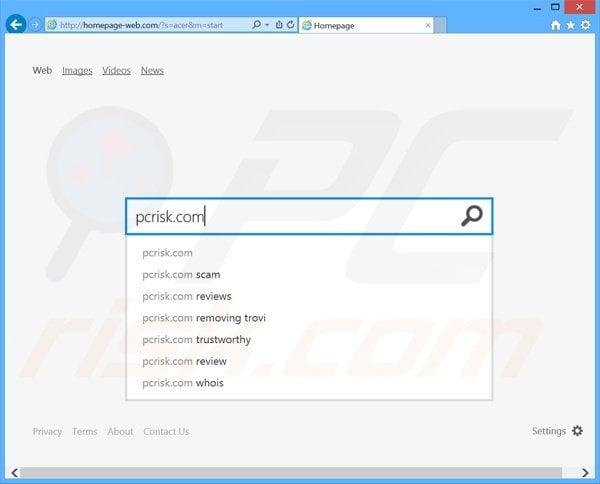Click the browser Home icon
The height and width of the screenshot is (484, 600).
556,25
